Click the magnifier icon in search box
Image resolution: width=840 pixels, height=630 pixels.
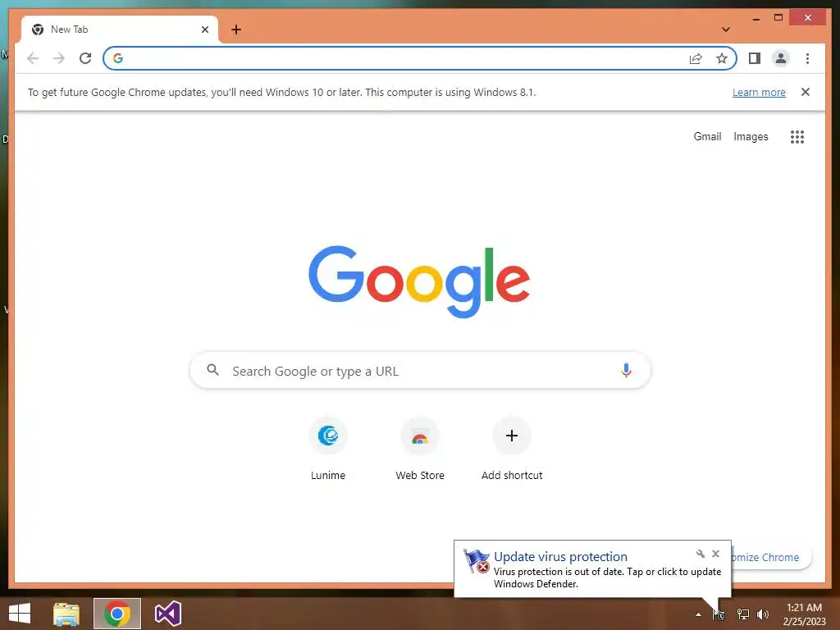tap(212, 370)
